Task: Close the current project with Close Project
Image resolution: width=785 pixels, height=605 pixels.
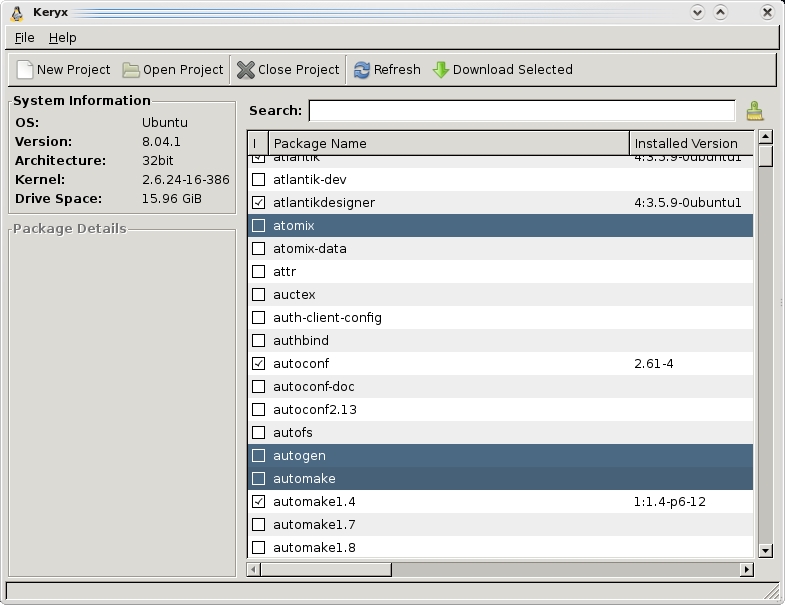Action: pyautogui.click(x=246, y=70)
